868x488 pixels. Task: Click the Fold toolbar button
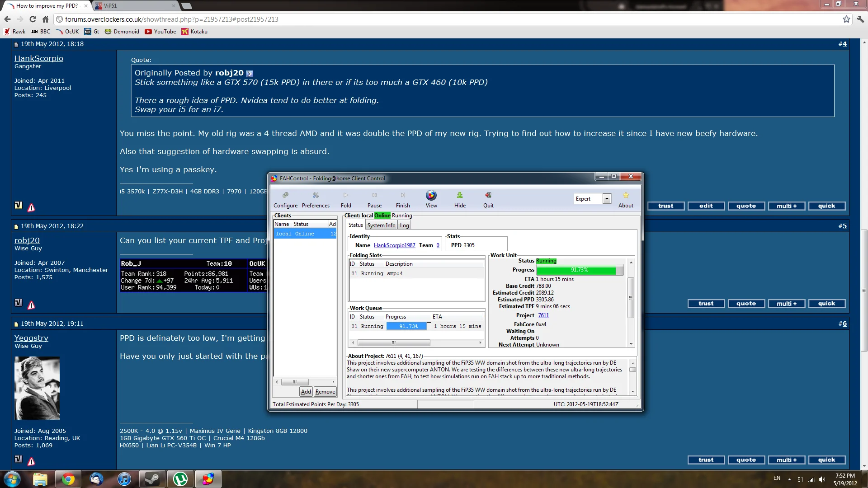pyautogui.click(x=346, y=199)
